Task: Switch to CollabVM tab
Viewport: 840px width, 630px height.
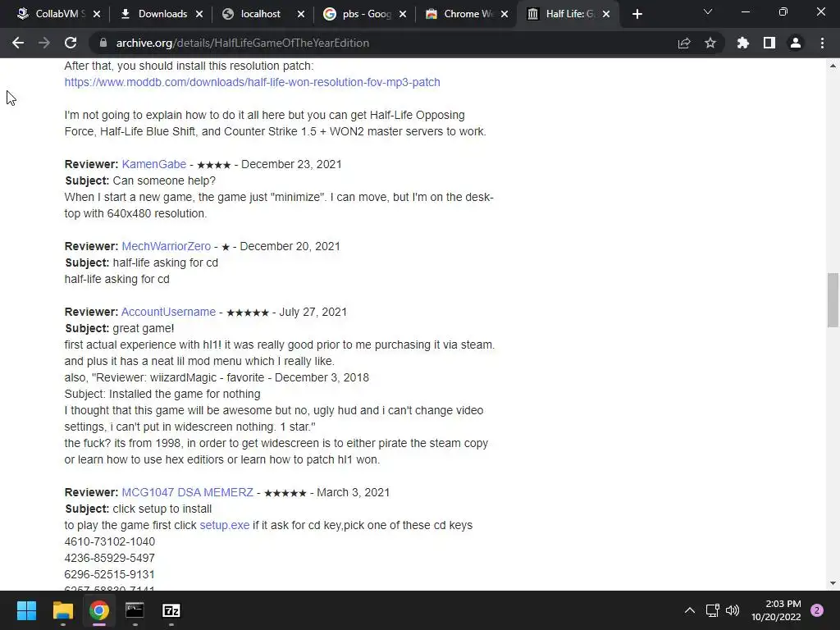Action: [x=59, y=14]
